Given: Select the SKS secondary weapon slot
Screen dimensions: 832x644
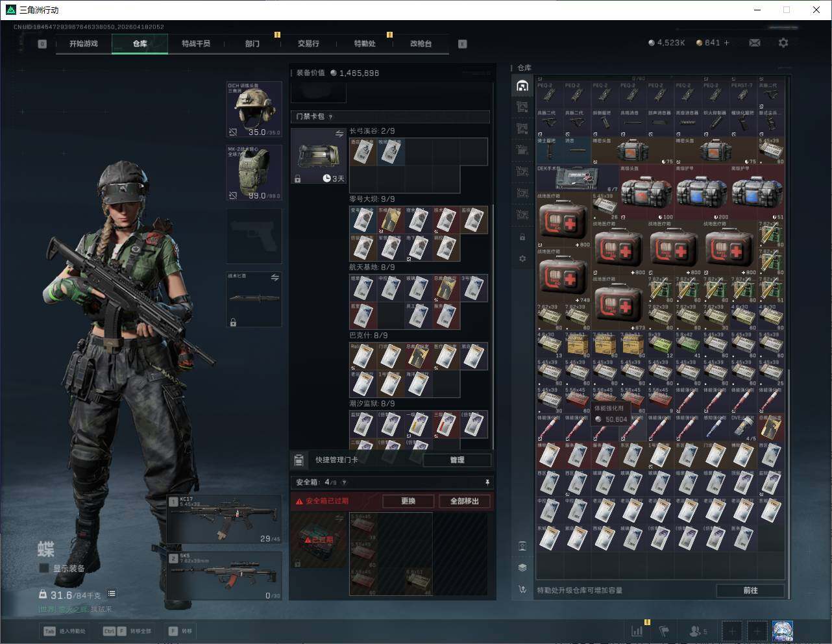Looking at the screenshot, I should 225,576.
